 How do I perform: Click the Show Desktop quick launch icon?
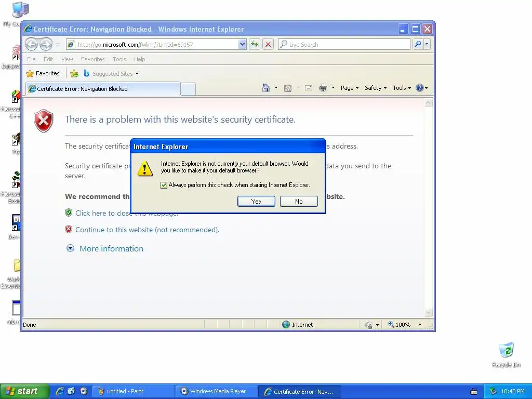(x=71, y=391)
